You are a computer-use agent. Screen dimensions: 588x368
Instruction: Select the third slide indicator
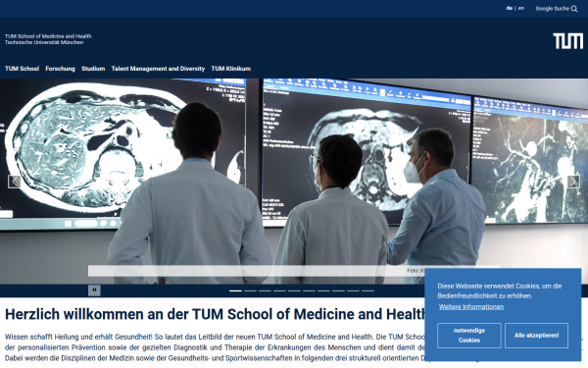click(x=265, y=290)
